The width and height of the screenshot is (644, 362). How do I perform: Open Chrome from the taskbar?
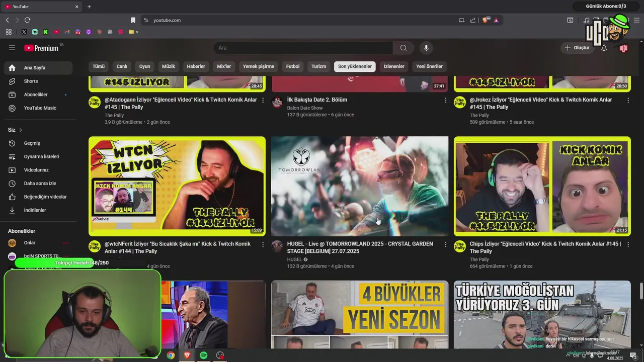pos(171,355)
